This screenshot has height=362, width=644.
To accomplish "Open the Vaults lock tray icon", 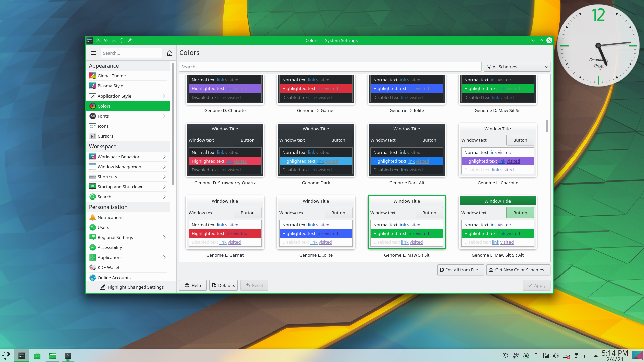I will [546, 356].
